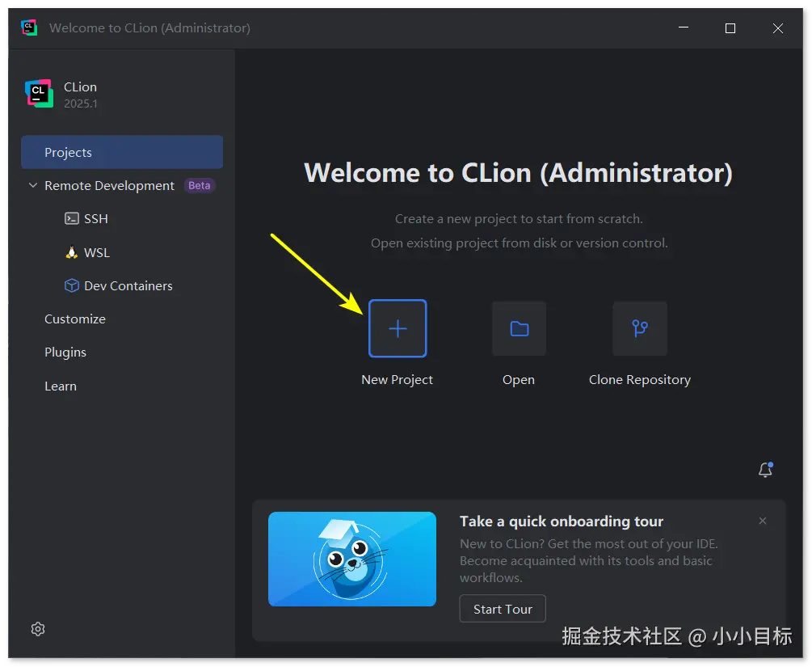Click the Clone Repository branch icon

640,328
